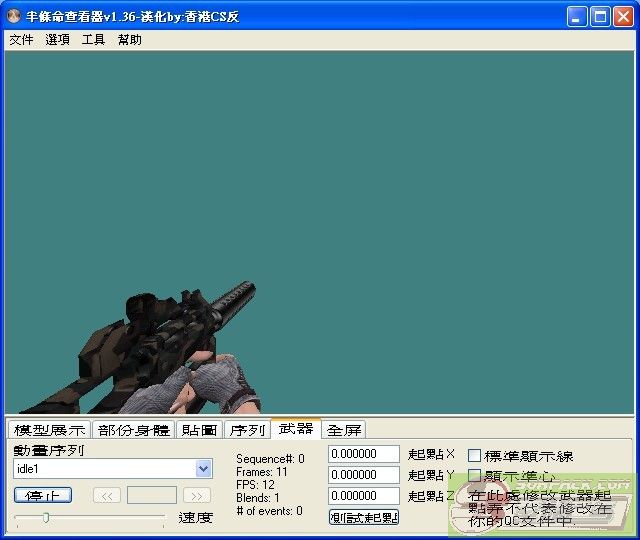Click the '# of events: 0' text
The image size is (640, 540).
269,511
